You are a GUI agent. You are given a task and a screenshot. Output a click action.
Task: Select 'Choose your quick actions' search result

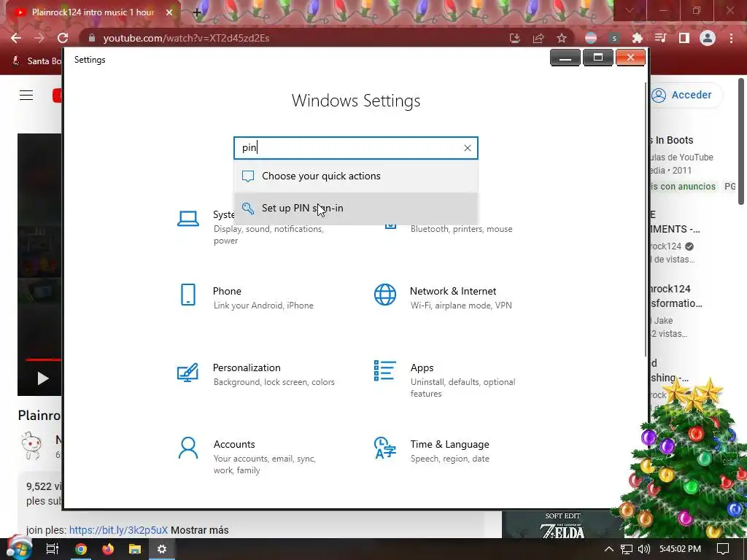pyautogui.click(x=356, y=176)
